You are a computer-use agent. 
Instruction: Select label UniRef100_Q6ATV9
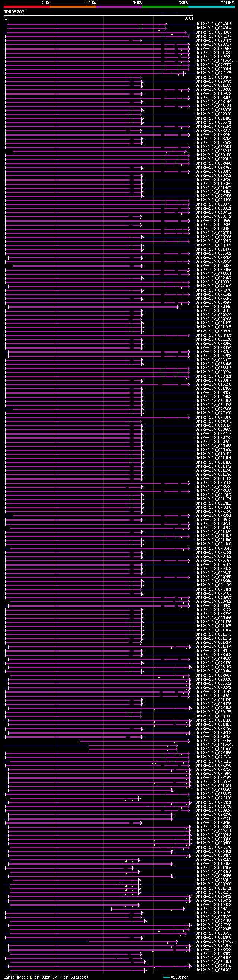point(214,913)
